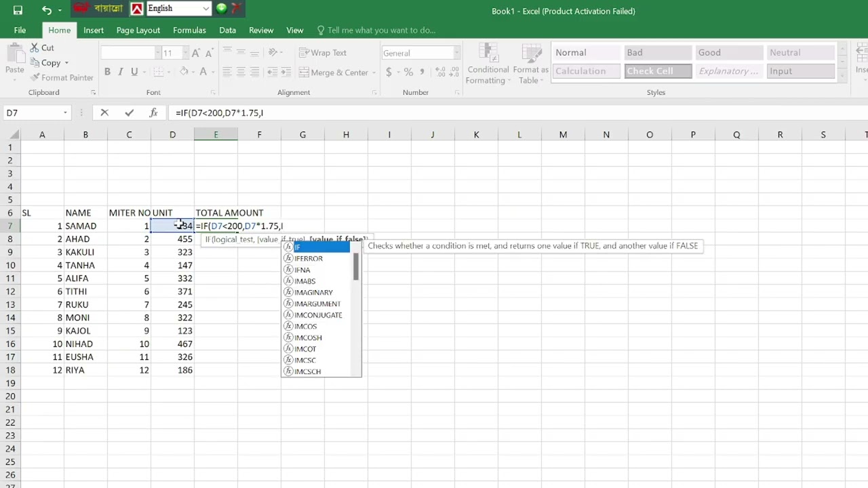
Task: Click Decrease Indent icon
Action: click(273, 73)
